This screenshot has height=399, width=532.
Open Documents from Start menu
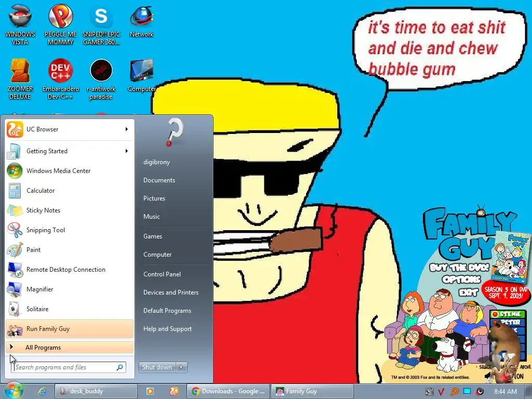pyautogui.click(x=159, y=180)
